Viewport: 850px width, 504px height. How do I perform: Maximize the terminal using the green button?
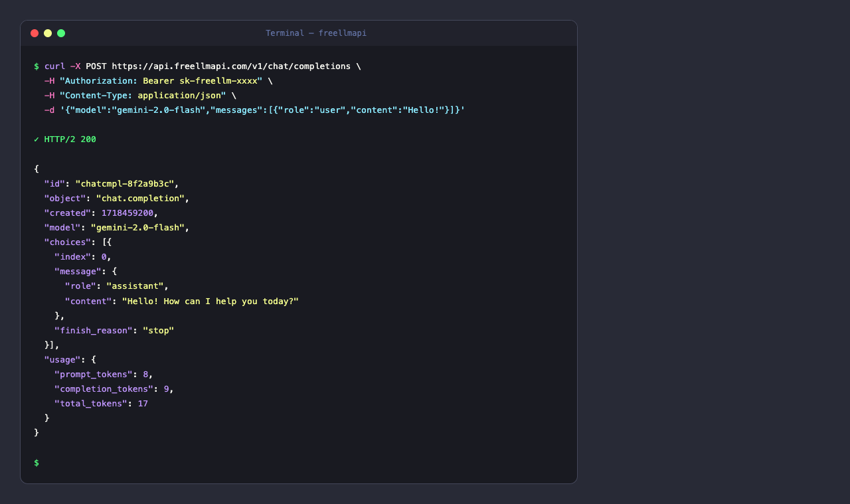(x=61, y=33)
